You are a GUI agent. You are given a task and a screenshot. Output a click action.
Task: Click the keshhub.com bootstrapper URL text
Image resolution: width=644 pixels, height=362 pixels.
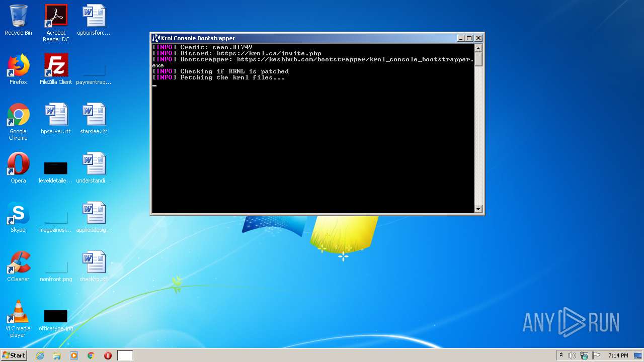[x=355, y=59]
